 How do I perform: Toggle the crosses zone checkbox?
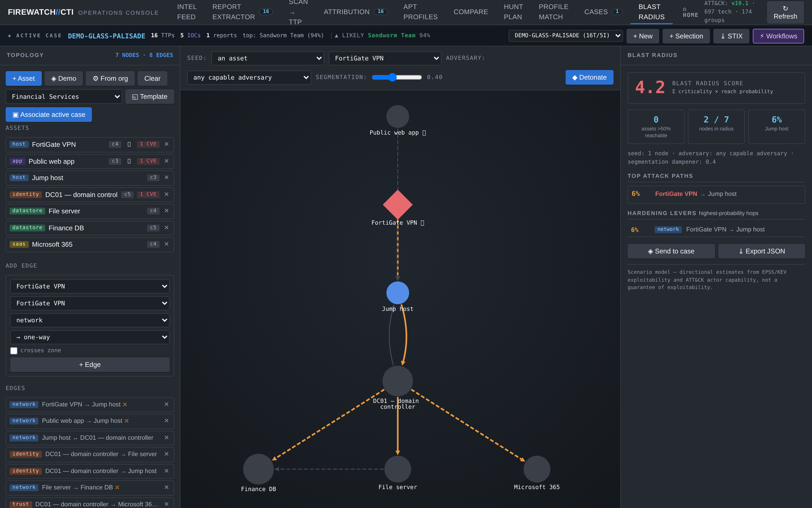coord(14,351)
